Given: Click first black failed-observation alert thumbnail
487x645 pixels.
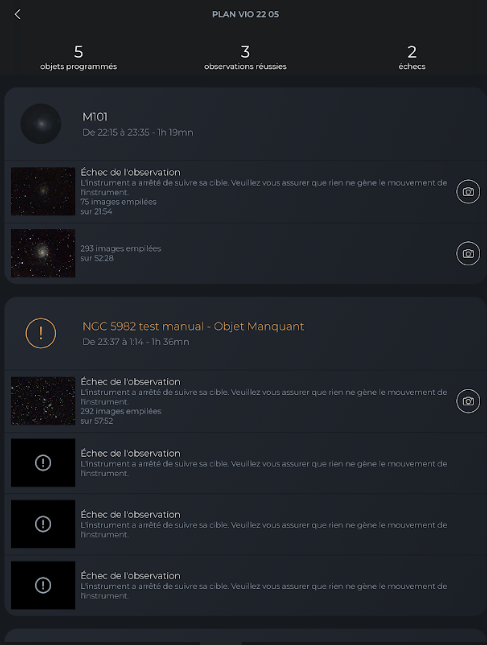Looking at the screenshot, I should pyautogui.click(x=43, y=463).
